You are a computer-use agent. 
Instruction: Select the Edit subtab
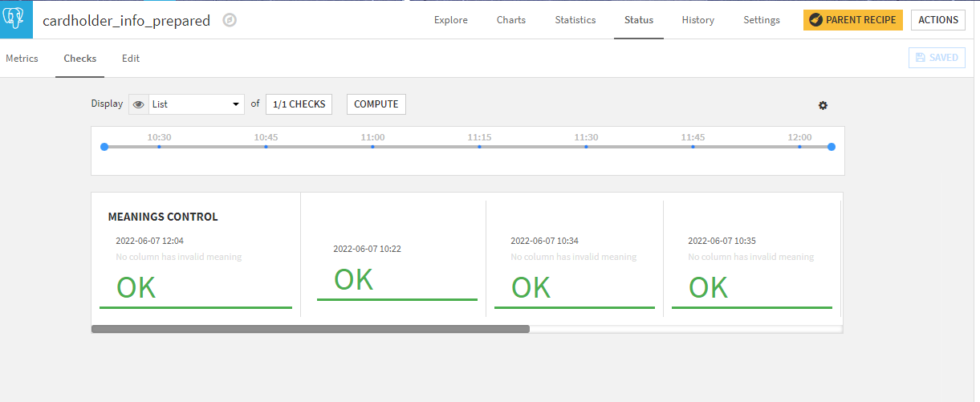coord(131,59)
